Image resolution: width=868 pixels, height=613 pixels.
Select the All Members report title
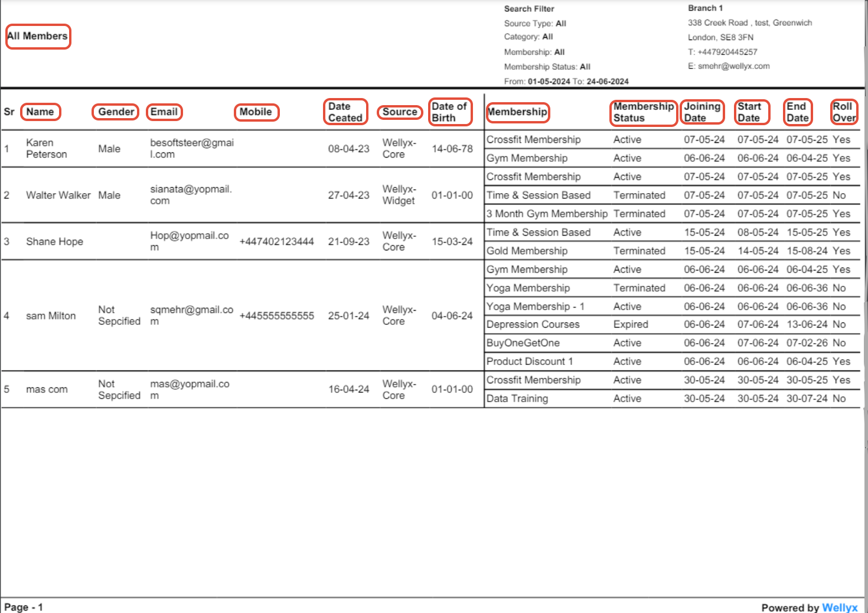click(38, 36)
